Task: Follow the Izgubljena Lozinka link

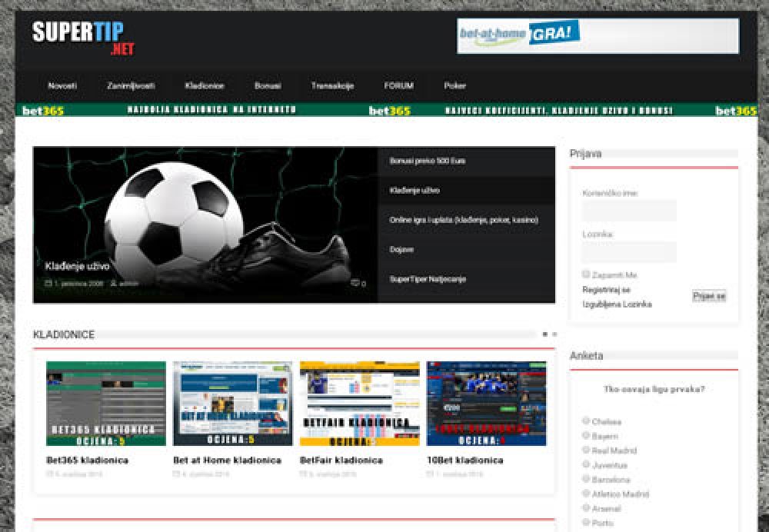Action: pyautogui.click(x=617, y=304)
